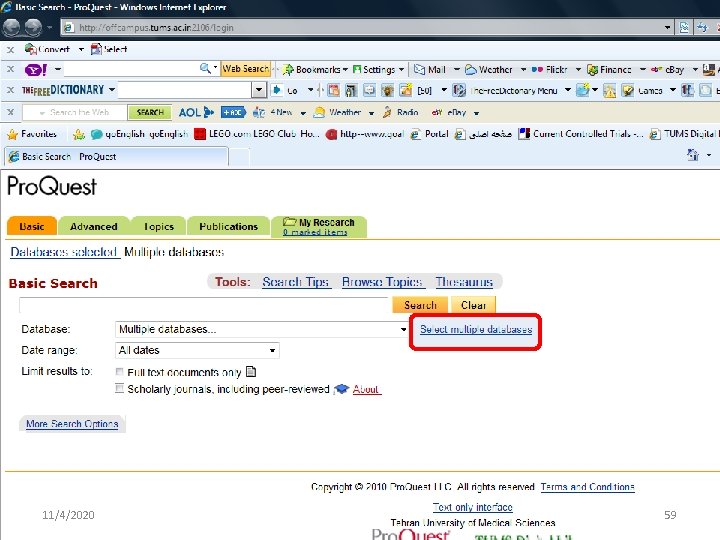Click the Select toolbar button

coord(109,49)
